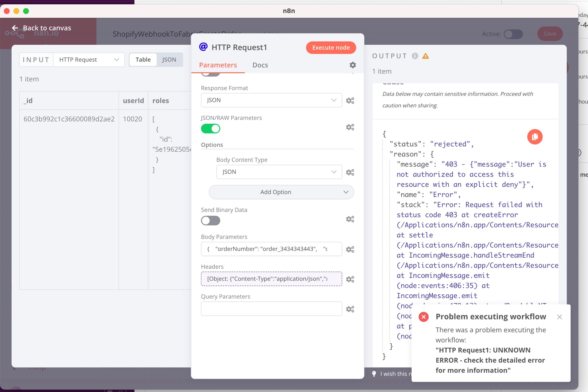Click gears icon beside Headers field

[x=350, y=279]
